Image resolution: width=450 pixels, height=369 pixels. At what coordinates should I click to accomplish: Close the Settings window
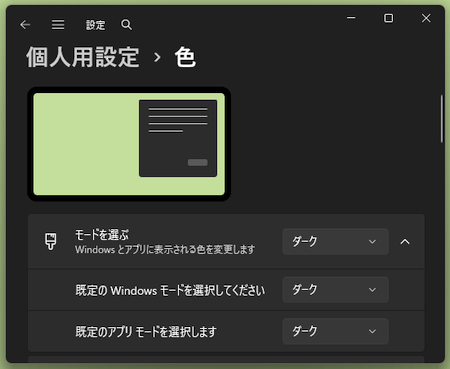[x=426, y=18]
